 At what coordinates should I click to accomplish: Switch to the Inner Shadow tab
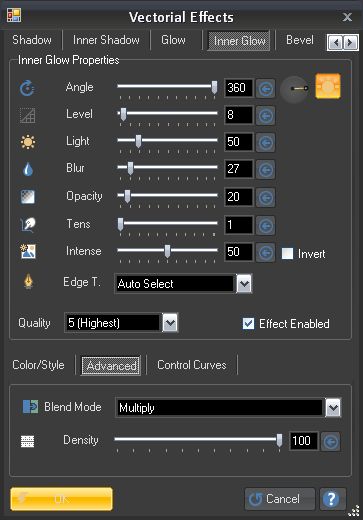tap(106, 40)
